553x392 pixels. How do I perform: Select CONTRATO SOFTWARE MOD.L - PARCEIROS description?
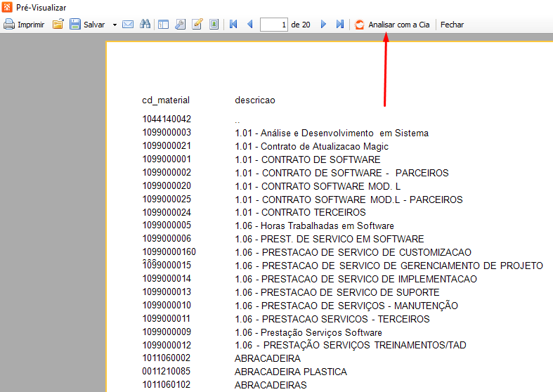tap(349, 200)
